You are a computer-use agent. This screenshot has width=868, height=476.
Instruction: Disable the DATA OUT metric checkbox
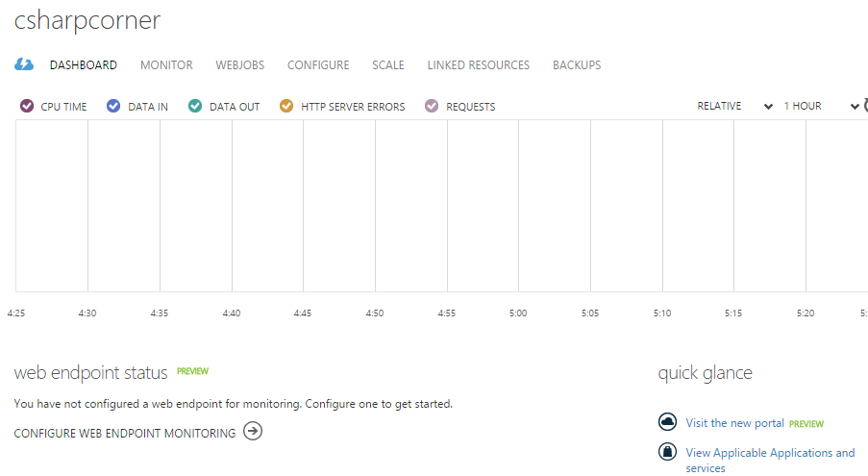pos(195,106)
